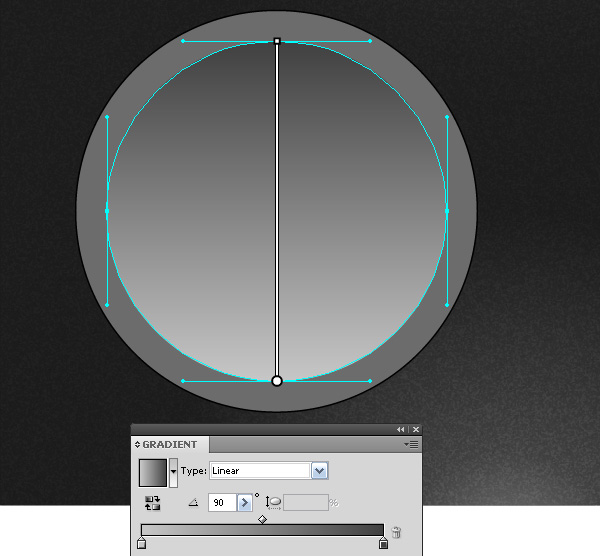The width and height of the screenshot is (600, 556).
Task: Click the delete stop trash icon
Action: point(396,532)
